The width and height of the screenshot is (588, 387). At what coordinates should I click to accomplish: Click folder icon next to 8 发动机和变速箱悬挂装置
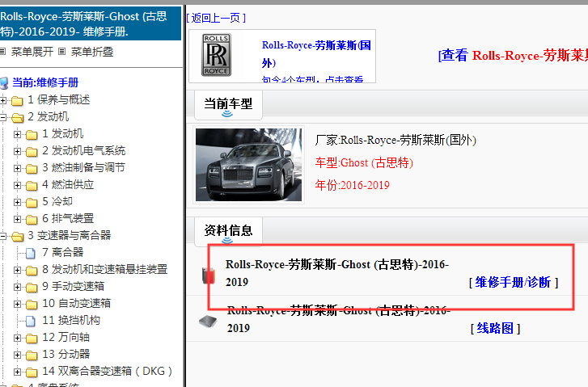(x=32, y=270)
